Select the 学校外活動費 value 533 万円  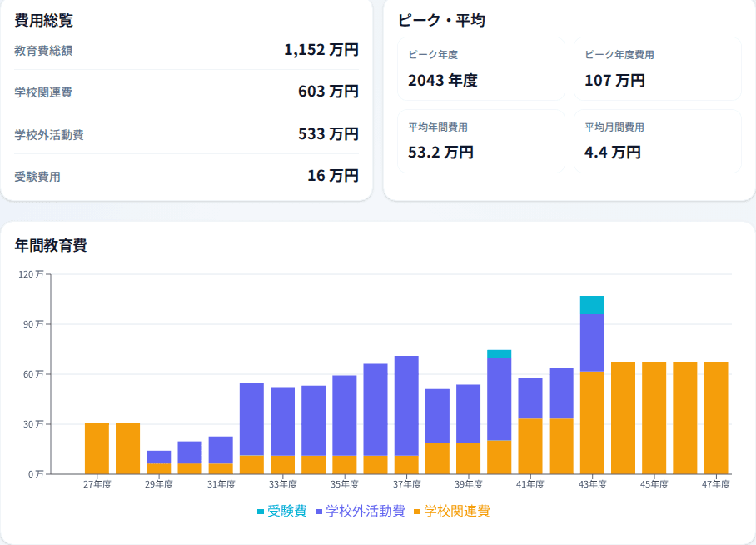pyautogui.click(x=328, y=133)
